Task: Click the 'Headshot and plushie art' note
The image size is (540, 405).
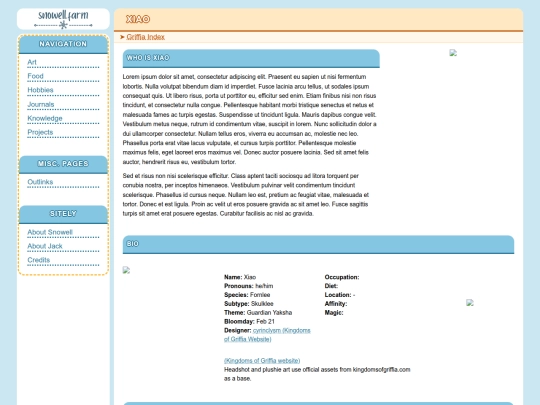Action: [317, 374]
